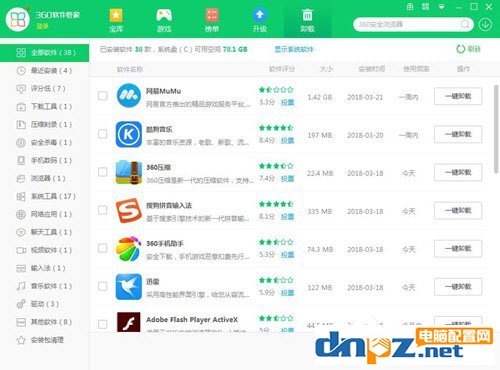Open the 宝库 software library tab
This screenshot has width=500, height=370.
tap(116, 20)
